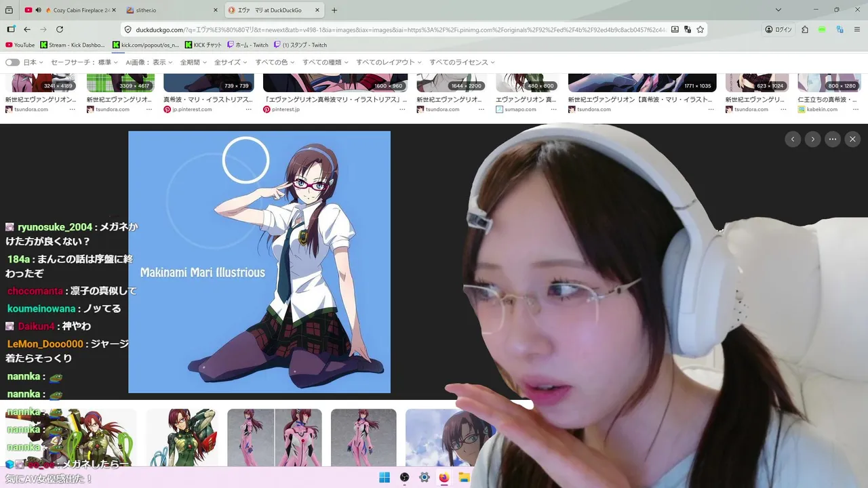868x488 pixels.
Task: Open the すべての色 color filter dropdown
Action: 275,62
